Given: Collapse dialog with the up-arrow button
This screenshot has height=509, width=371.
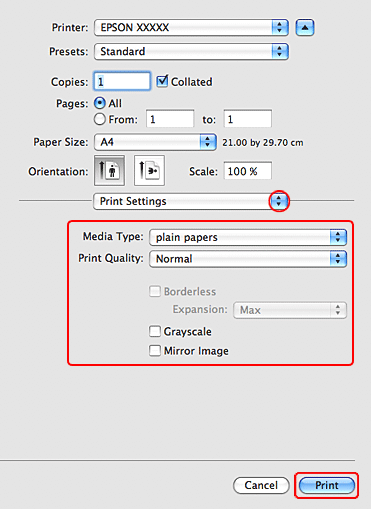Looking at the screenshot, I should [305, 28].
